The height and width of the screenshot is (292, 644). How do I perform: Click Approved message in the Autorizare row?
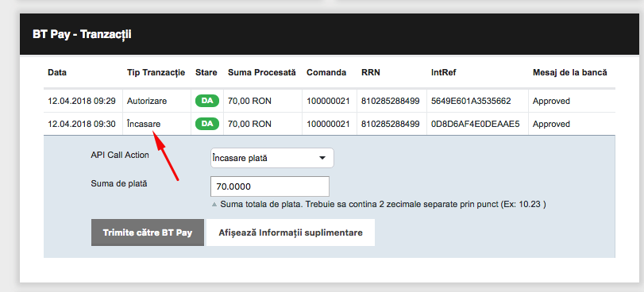point(551,101)
